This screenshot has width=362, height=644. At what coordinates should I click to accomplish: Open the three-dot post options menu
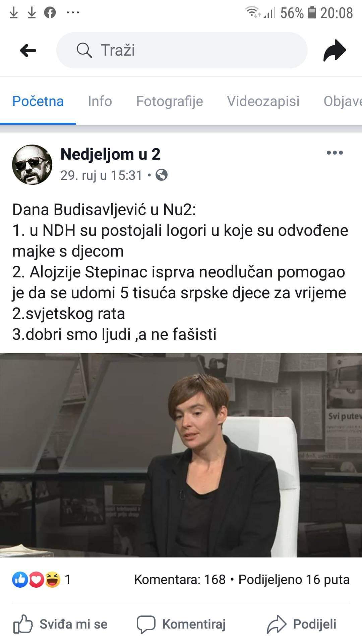coord(335,153)
